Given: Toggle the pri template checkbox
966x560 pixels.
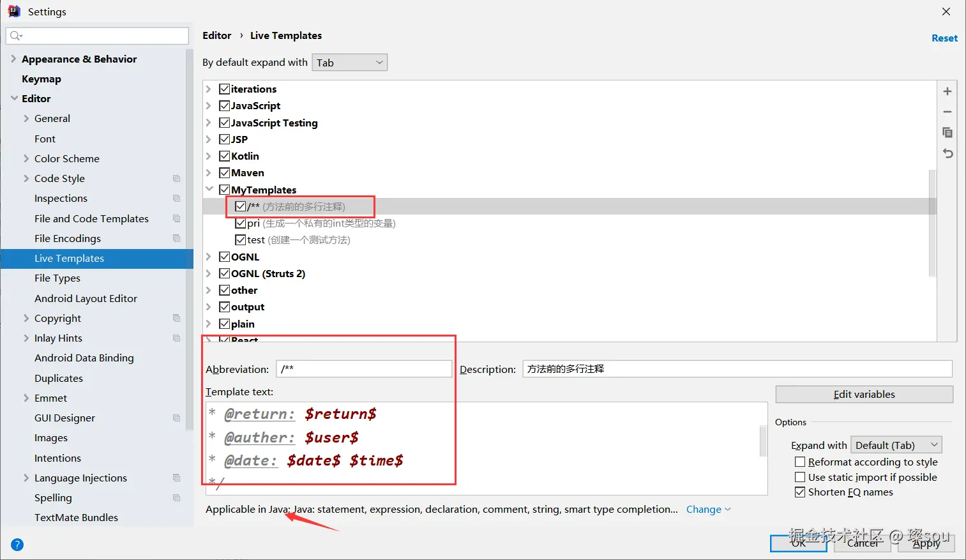Looking at the screenshot, I should pyautogui.click(x=240, y=223).
